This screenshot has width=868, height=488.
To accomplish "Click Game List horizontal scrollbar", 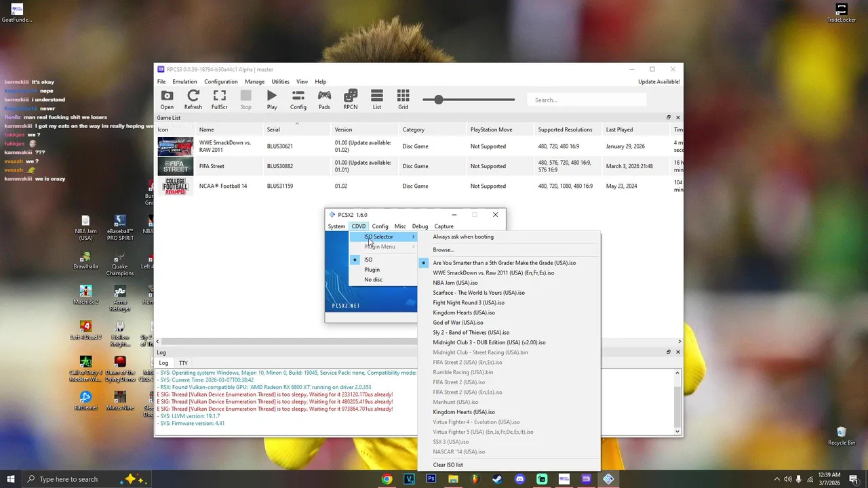I will (x=418, y=342).
